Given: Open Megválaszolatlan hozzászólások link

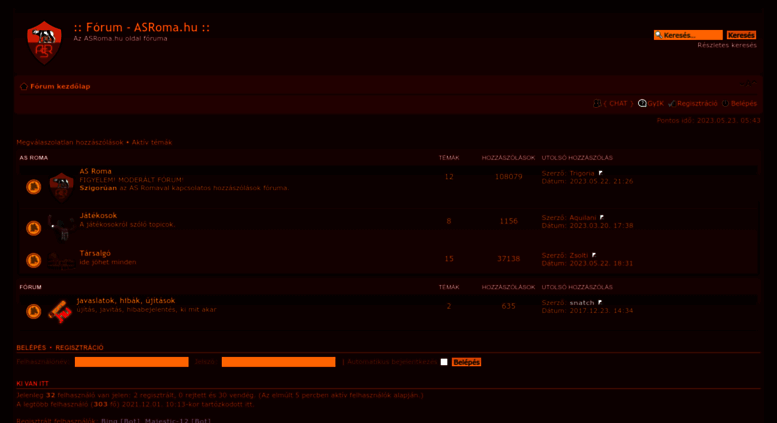Looking at the screenshot, I should coord(70,142).
